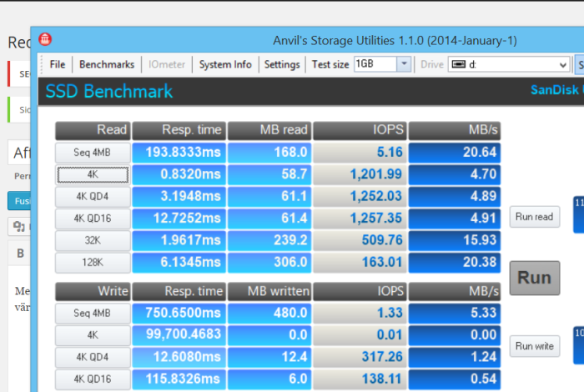Click the bold B icon in background editor

tap(21, 253)
